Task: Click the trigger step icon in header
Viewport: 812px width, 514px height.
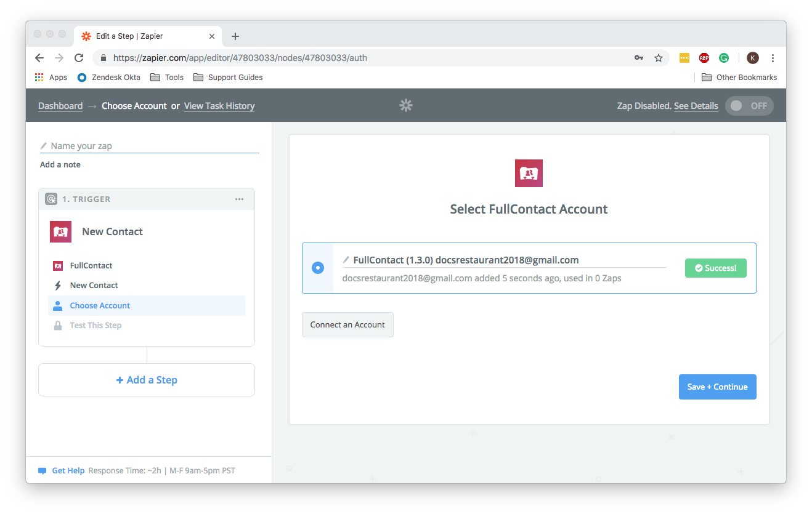Action: (x=51, y=199)
